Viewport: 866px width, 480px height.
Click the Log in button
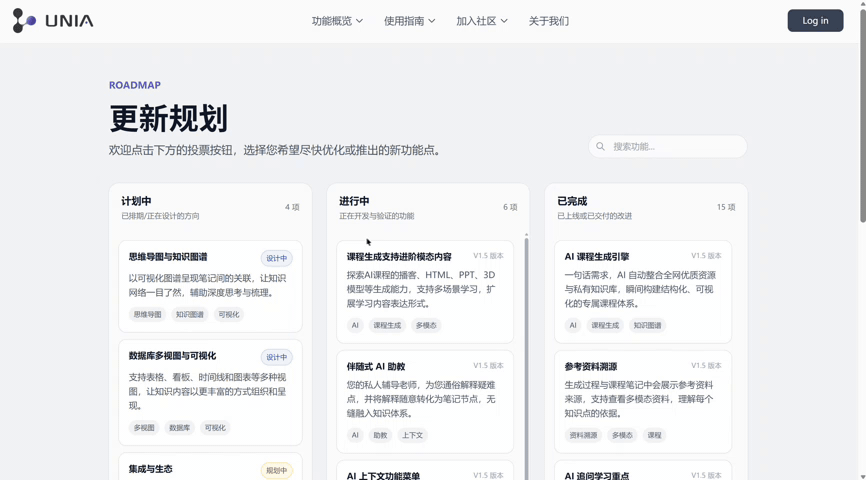click(815, 20)
